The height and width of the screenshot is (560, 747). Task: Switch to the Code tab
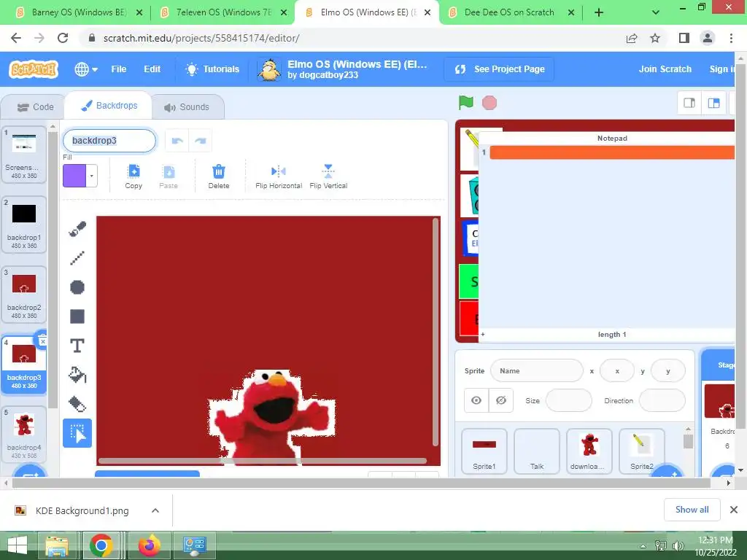point(35,107)
